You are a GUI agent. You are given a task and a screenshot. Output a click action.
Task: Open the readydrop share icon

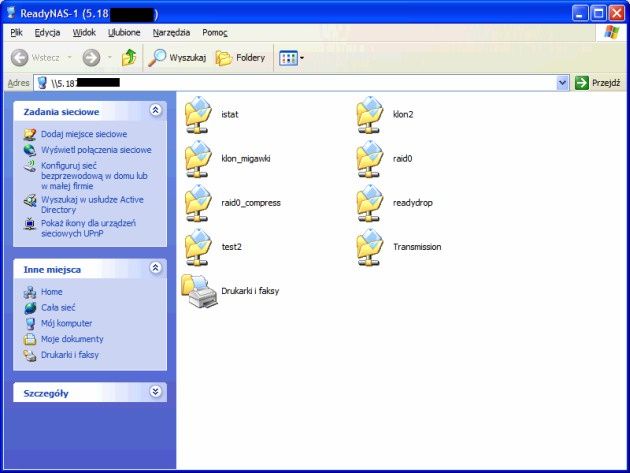click(370, 203)
